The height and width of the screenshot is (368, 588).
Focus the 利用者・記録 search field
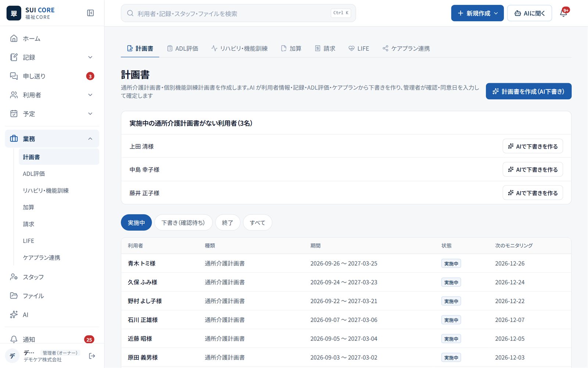[238, 13]
